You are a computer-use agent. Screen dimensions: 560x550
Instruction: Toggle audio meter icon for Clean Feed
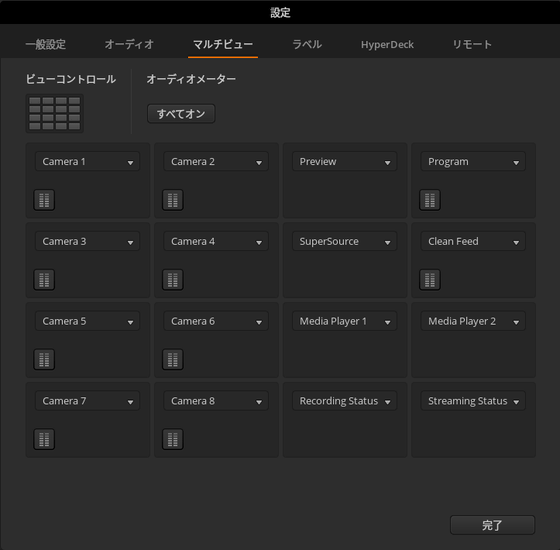click(x=430, y=279)
